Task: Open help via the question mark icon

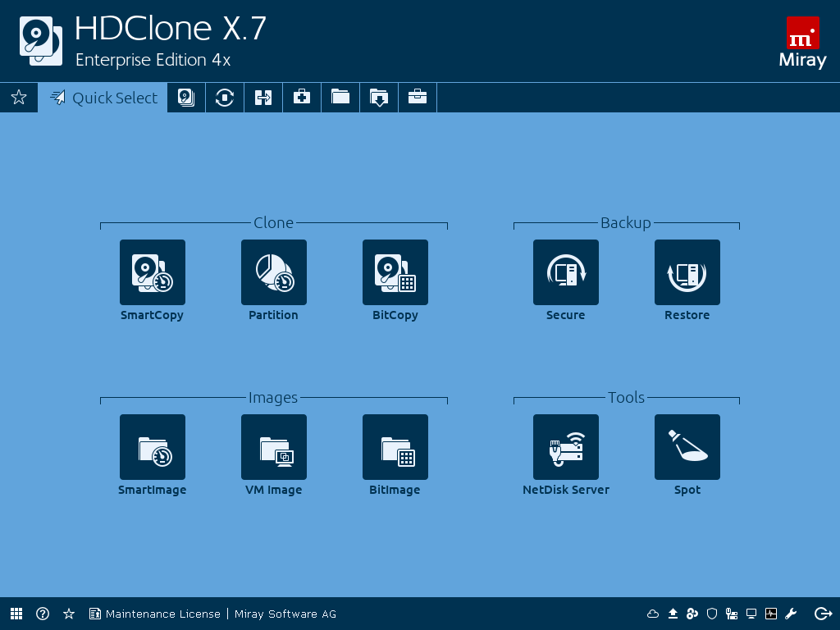Action: 43,614
